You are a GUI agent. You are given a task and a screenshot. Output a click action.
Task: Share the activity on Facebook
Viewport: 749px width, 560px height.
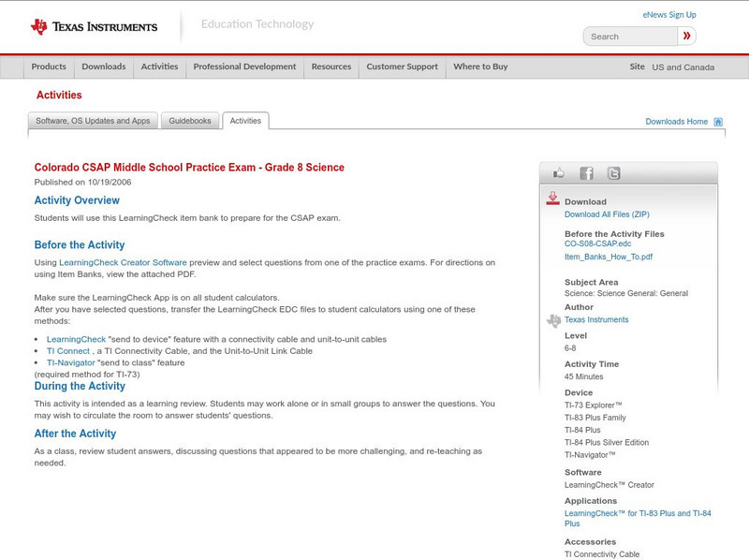[587, 172]
